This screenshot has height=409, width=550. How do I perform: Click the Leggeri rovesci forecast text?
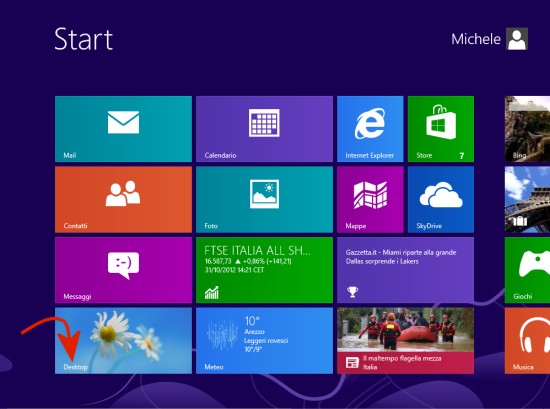click(266, 341)
